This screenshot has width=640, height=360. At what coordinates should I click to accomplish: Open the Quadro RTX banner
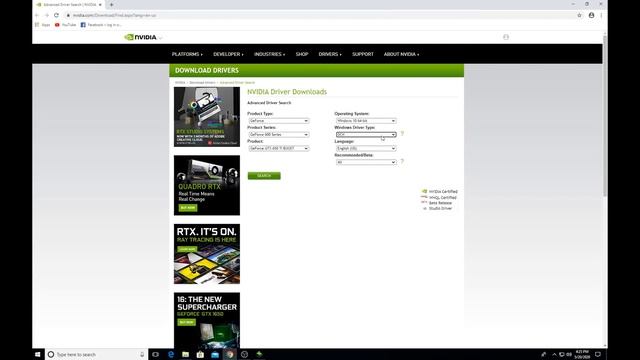point(207,185)
